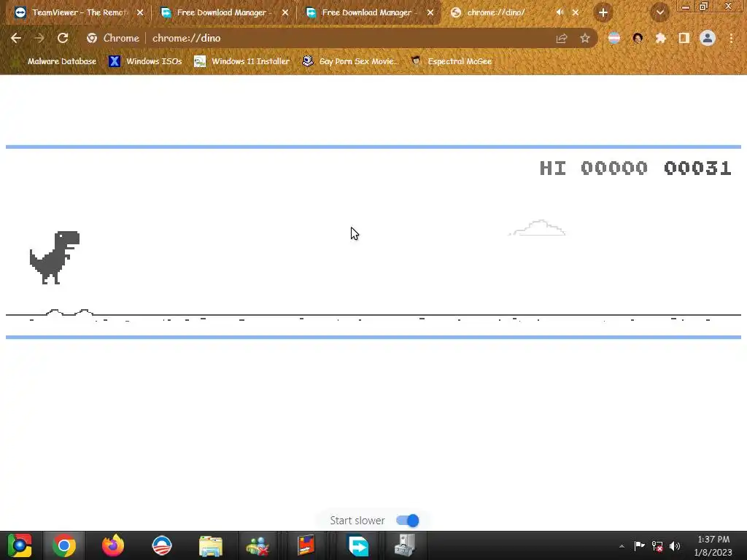The width and height of the screenshot is (747, 560).
Task: Go back to the previous page
Action: pyautogui.click(x=16, y=38)
